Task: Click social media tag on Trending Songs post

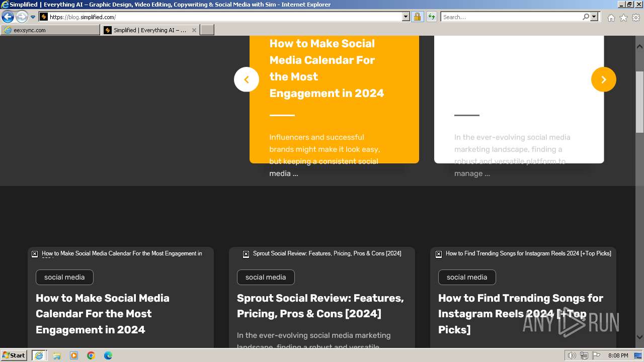Action: coord(467,277)
